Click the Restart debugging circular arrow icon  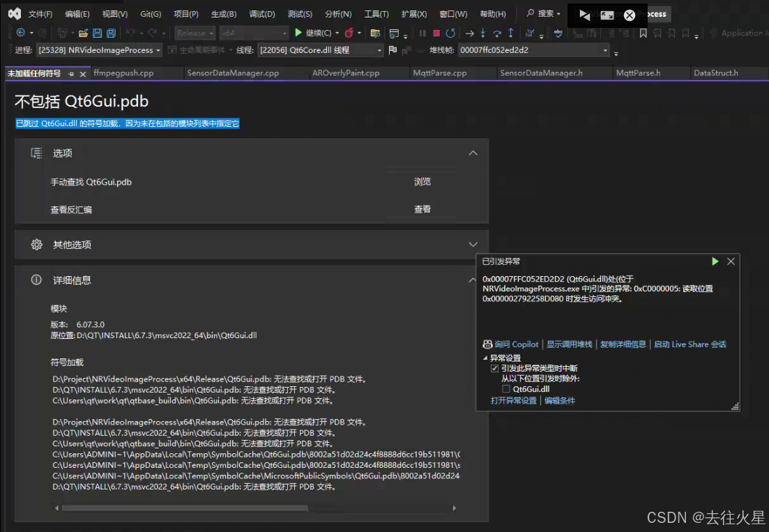point(452,33)
